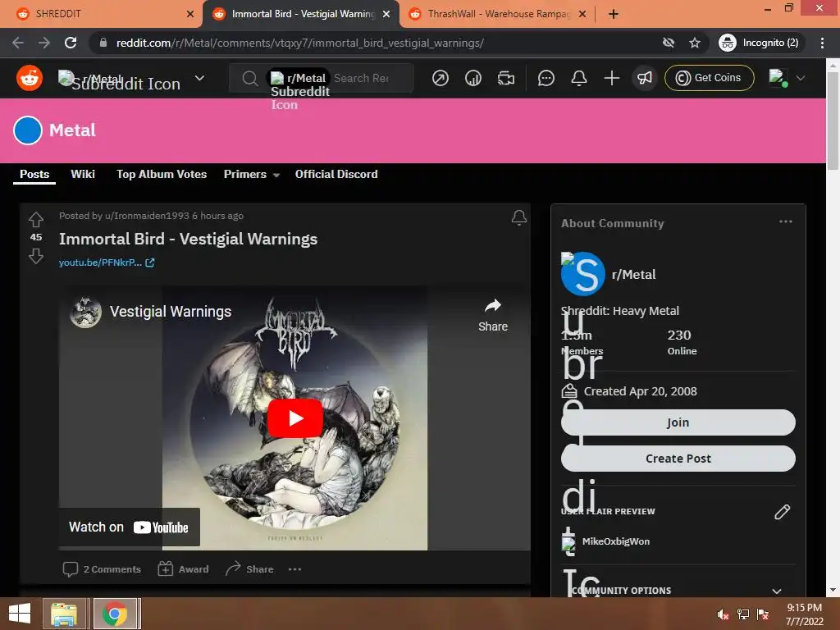840x630 pixels.
Task: Go forward in browser history
Action: click(x=44, y=43)
